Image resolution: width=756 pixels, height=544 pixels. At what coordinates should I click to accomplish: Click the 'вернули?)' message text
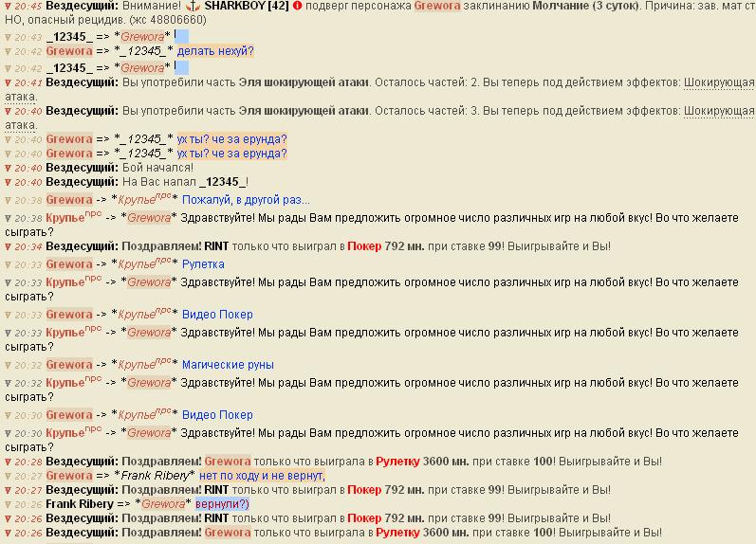pos(222,504)
